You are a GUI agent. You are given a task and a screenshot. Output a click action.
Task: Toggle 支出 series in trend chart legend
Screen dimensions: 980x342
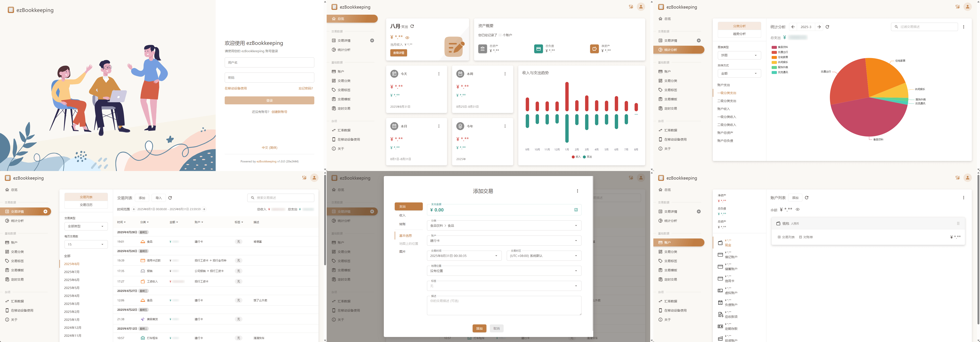(587, 157)
